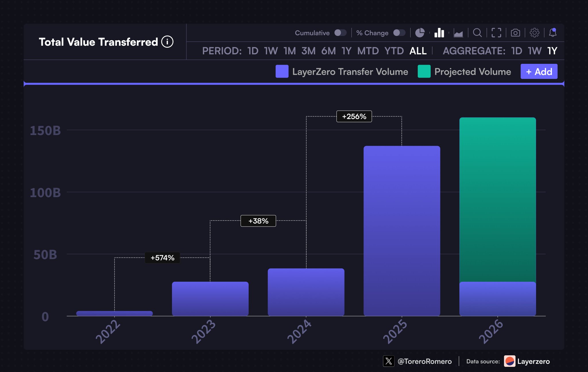Set period to 1M
The width and height of the screenshot is (588, 372).
click(x=289, y=51)
